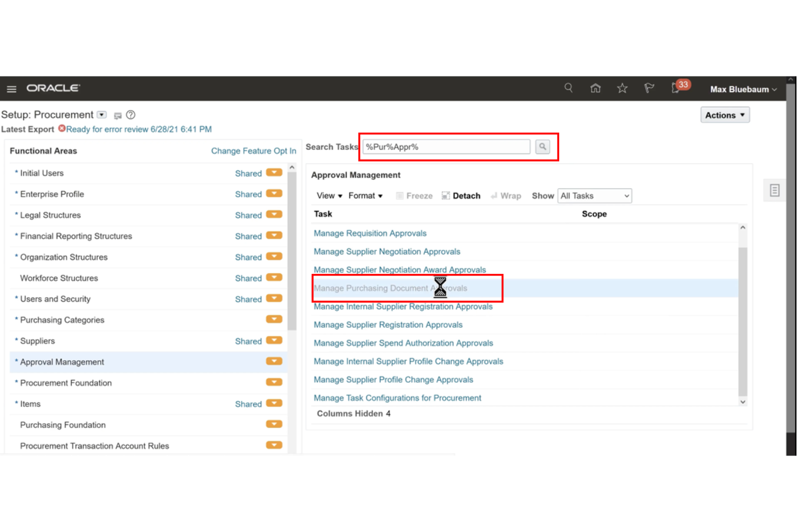Screen dimensions: 798x532
Task: Open Favorites star icon
Action: tap(622, 88)
